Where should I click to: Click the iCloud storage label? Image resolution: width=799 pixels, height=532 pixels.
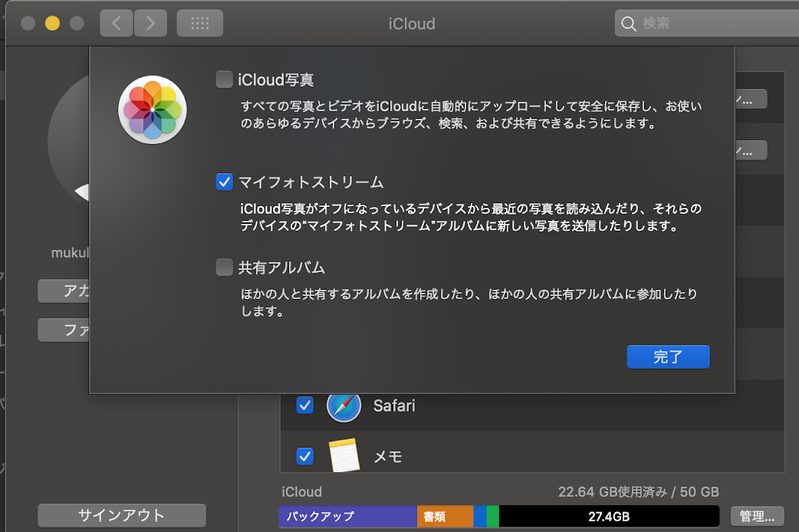point(301,491)
